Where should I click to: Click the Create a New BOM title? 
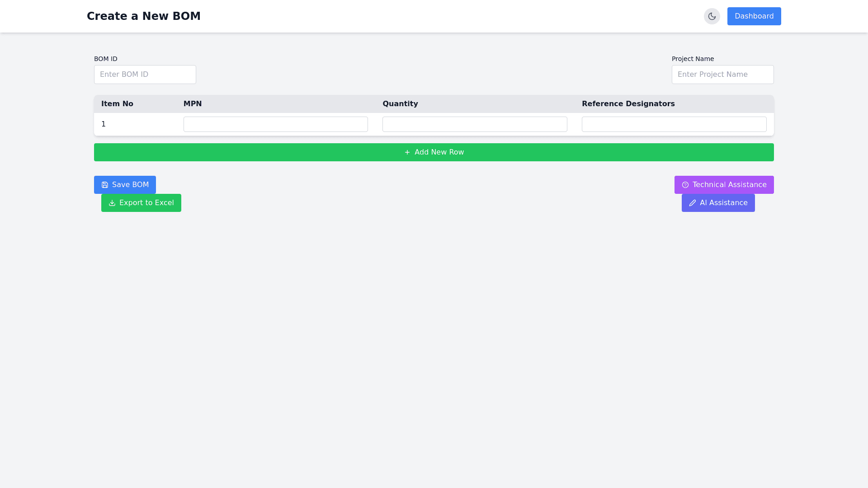(143, 16)
